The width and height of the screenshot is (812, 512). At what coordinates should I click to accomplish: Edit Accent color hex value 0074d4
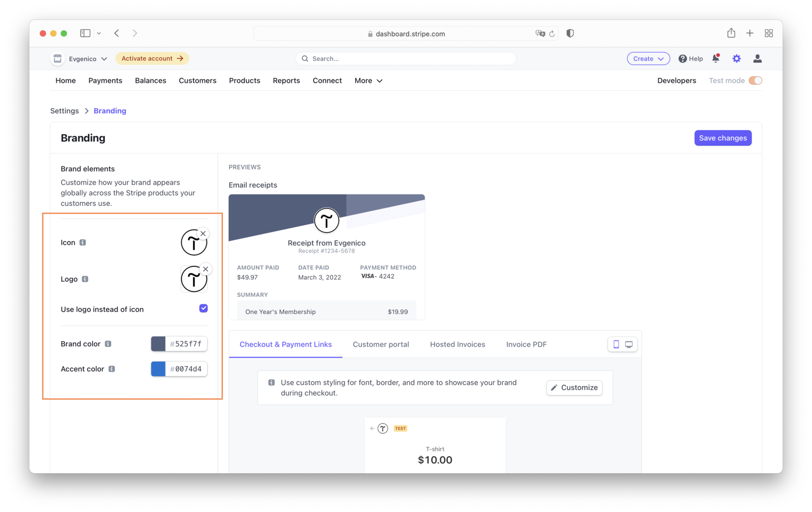point(186,369)
